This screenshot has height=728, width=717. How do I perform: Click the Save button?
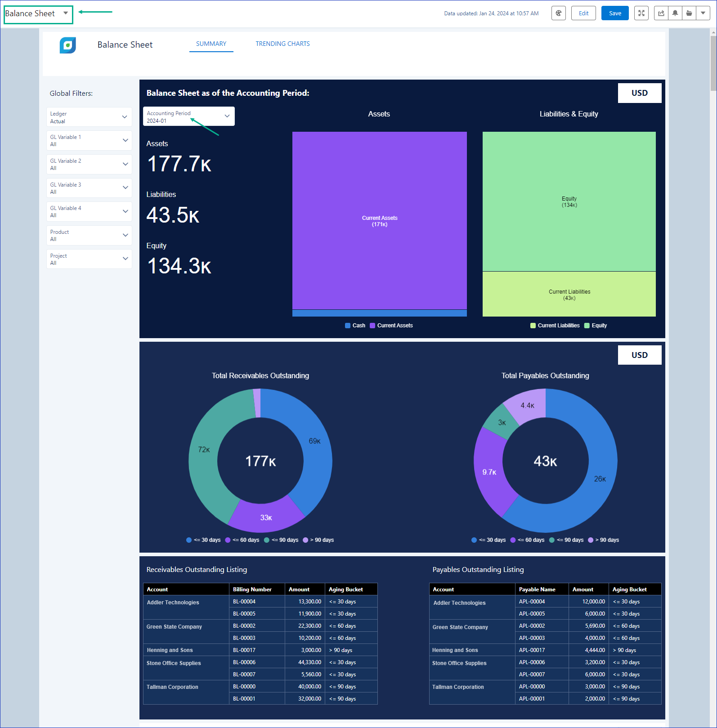tap(615, 13)
